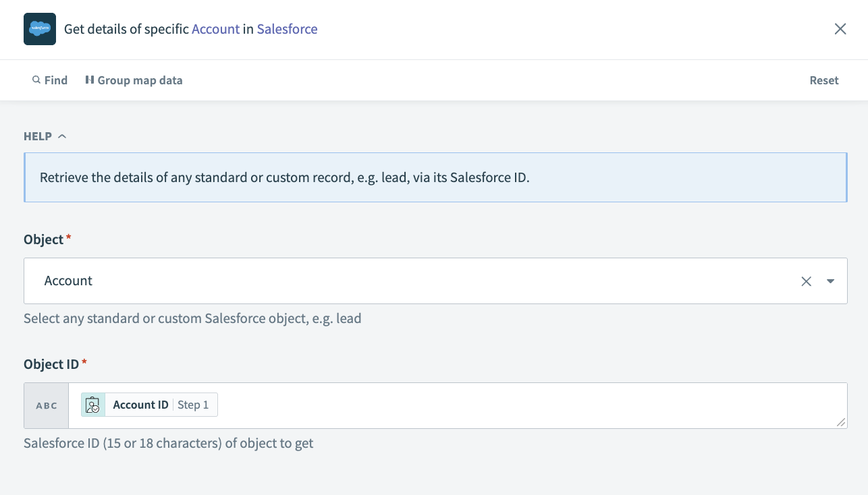
Task: Click the ABC data-type indicator on Object ID
Action: pyautogui.click(x=46, y=405)
